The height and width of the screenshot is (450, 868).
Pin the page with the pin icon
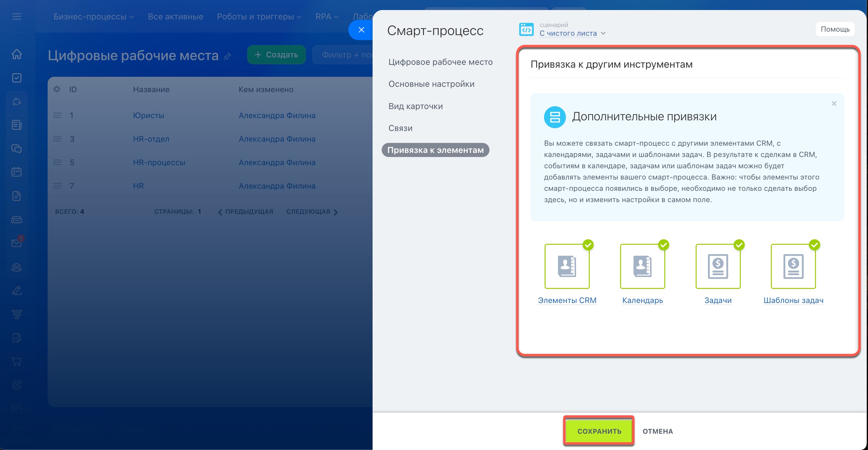(228, 56)
